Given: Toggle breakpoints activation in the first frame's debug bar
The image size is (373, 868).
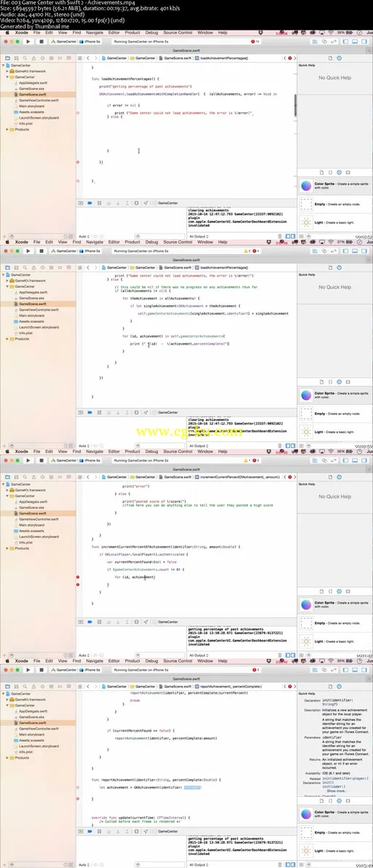Looking at the screenshot, I should click(x=90, y=203).
